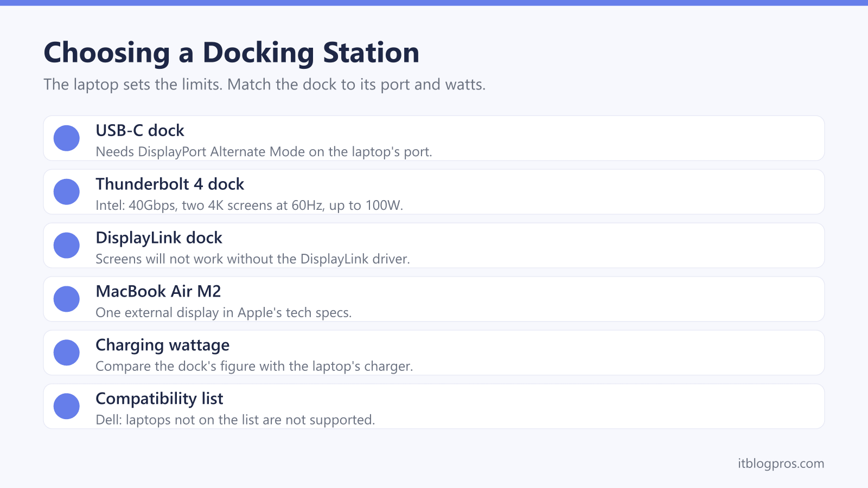This screenshot has height=488, width=868.
Task: Click the bullet circle beside MacBook Air M2
Action: point(67,299)
